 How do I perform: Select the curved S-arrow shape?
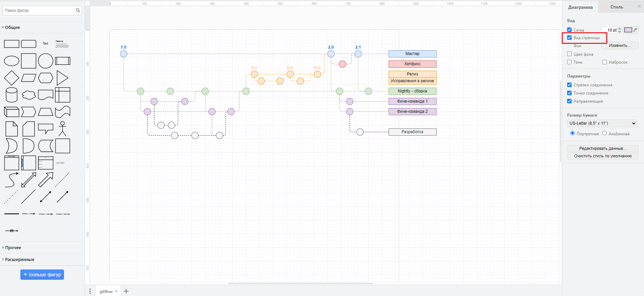[x=12, y=180]
